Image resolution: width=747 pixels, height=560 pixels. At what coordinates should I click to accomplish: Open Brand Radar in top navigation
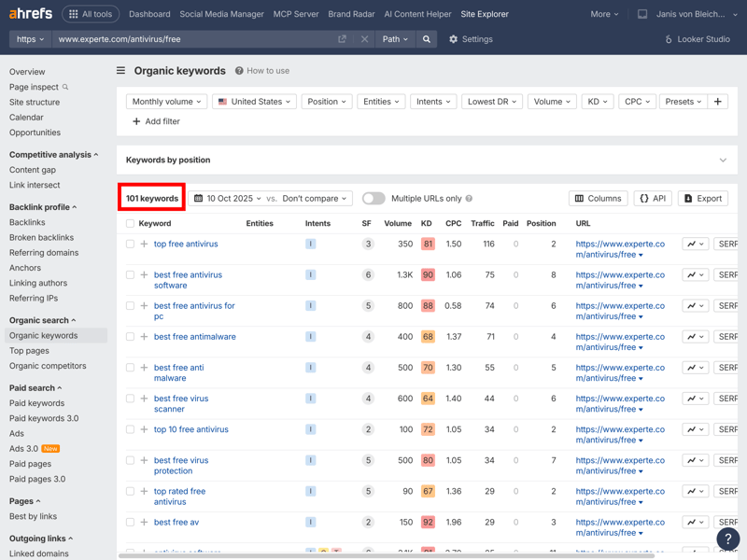(x=351, y=14)
